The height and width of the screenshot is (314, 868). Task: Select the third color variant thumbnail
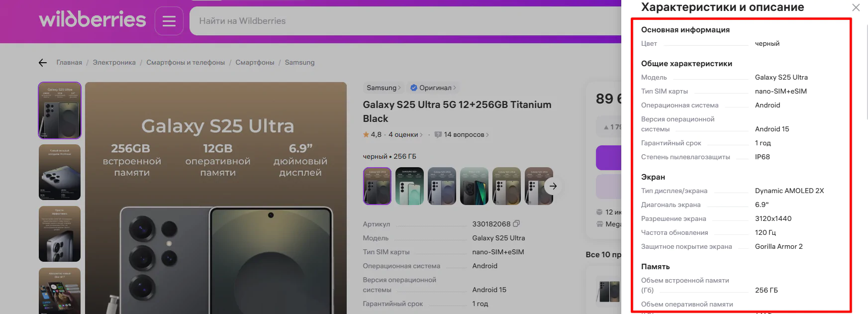[442, 186]
